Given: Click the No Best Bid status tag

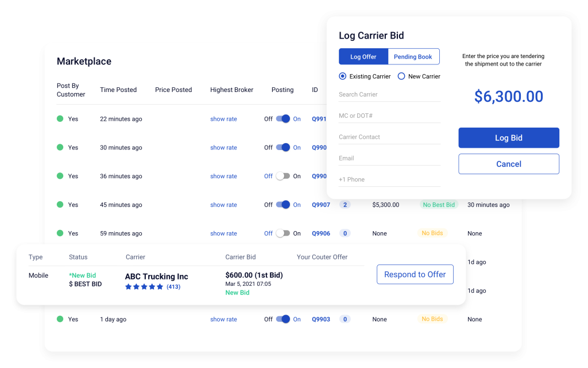Looking at the screenshot, I should pyautogui.click(x=438, y=205).
